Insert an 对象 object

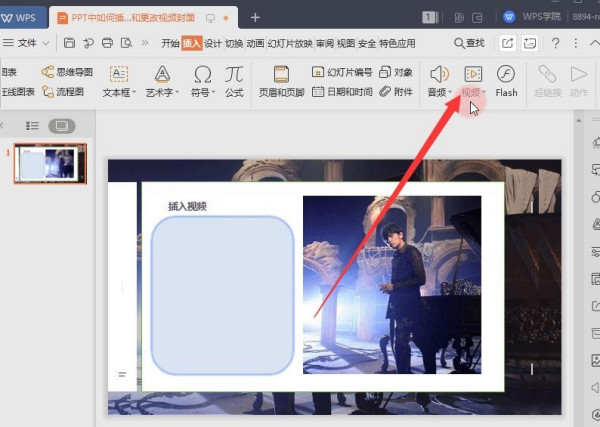point(396,72)
